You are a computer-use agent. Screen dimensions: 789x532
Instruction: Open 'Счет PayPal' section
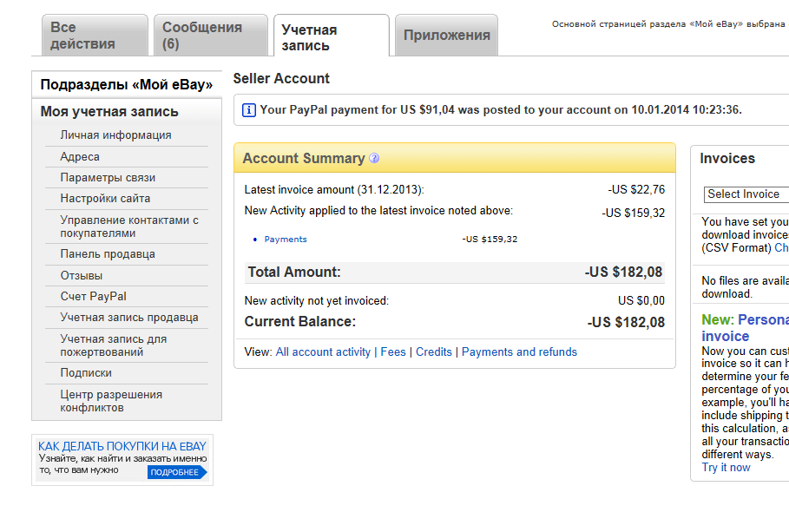pos(94,297)
